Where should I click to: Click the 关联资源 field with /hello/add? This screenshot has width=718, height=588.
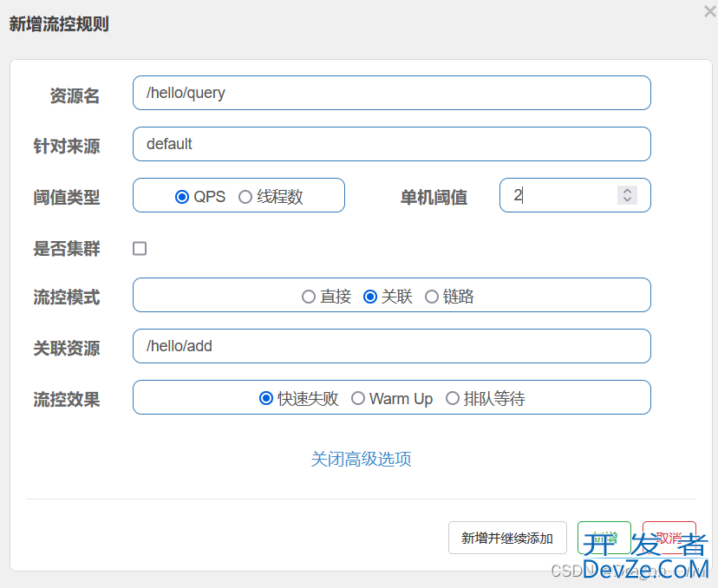click(x=391, y=346)
